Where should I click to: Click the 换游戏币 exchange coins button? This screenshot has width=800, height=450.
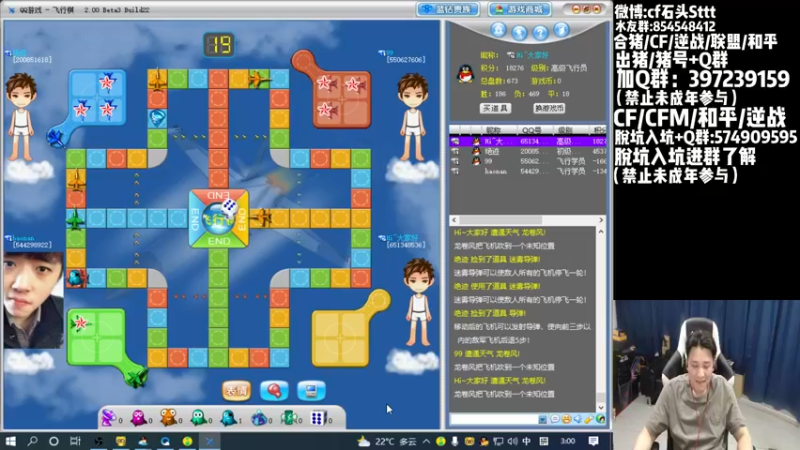point(549,108)
